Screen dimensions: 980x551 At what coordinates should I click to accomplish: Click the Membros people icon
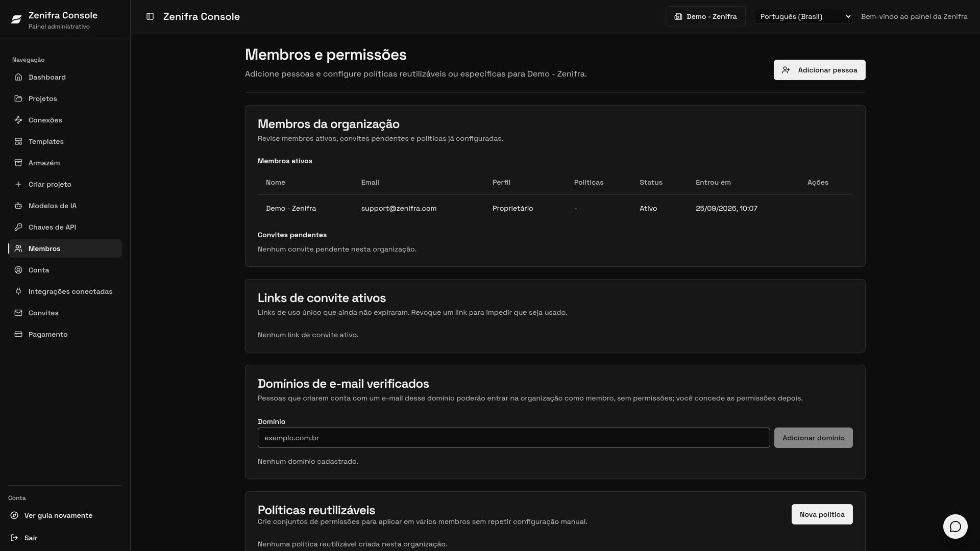(x=18, y=248)
